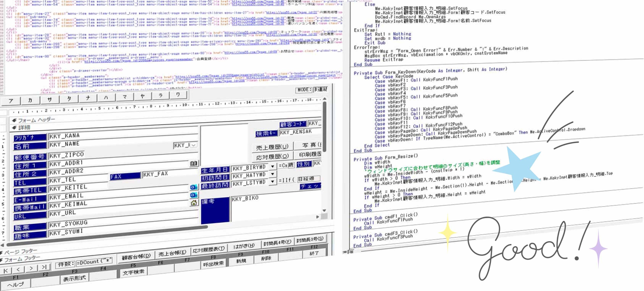Click the home icon beside KKY_KEIMAL
The image size is (644, 291).
click(x=194, y=203)
